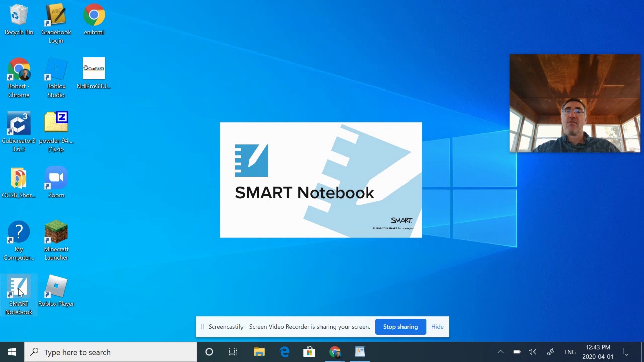Switch to SMART Notebook taskbar item
644x362 pixels.
(360, 352)
